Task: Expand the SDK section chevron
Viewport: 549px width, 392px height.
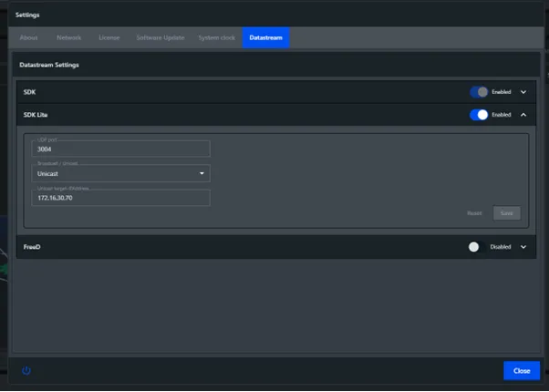Action: pos(523,92)
